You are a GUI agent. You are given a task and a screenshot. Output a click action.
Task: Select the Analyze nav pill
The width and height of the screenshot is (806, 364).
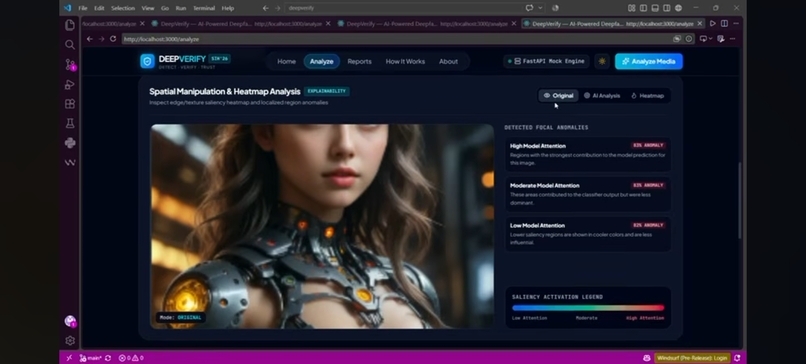[322, 61]
